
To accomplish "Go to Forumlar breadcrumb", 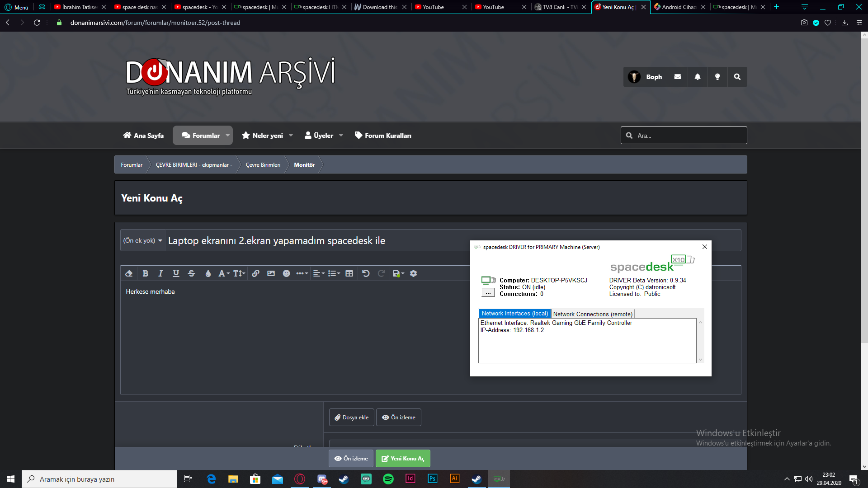I will click(132, 165).
